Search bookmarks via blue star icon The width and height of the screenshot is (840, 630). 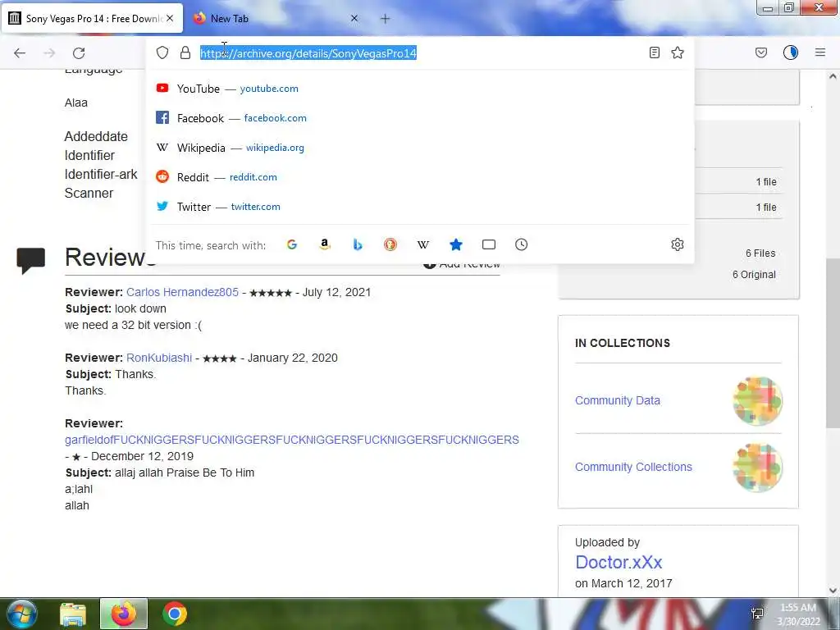pyautogui.click(x=456, y=244)
